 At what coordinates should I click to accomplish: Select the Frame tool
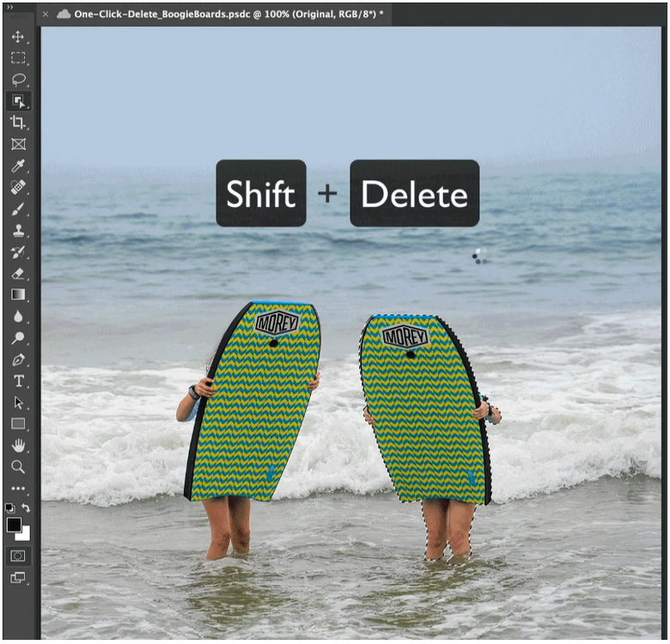click(18, 144)
